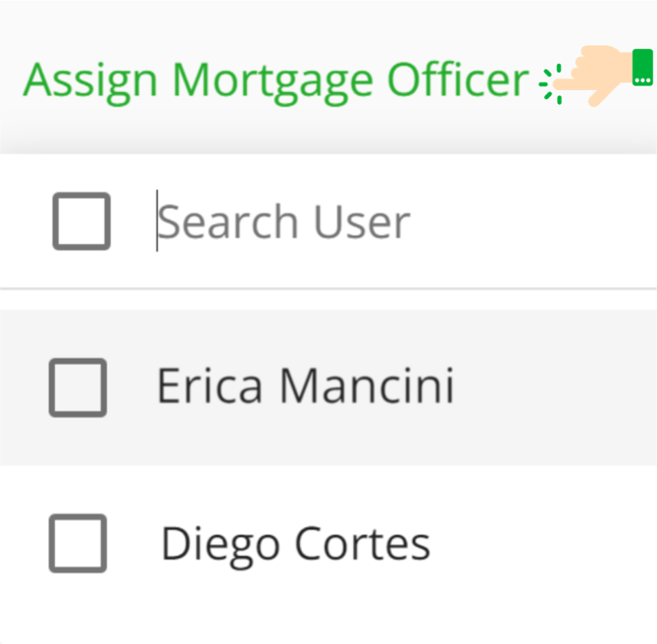657x644 pixels.
Task: Click the green sparkle marks near the fingertip
Action: tap(550, 84)
